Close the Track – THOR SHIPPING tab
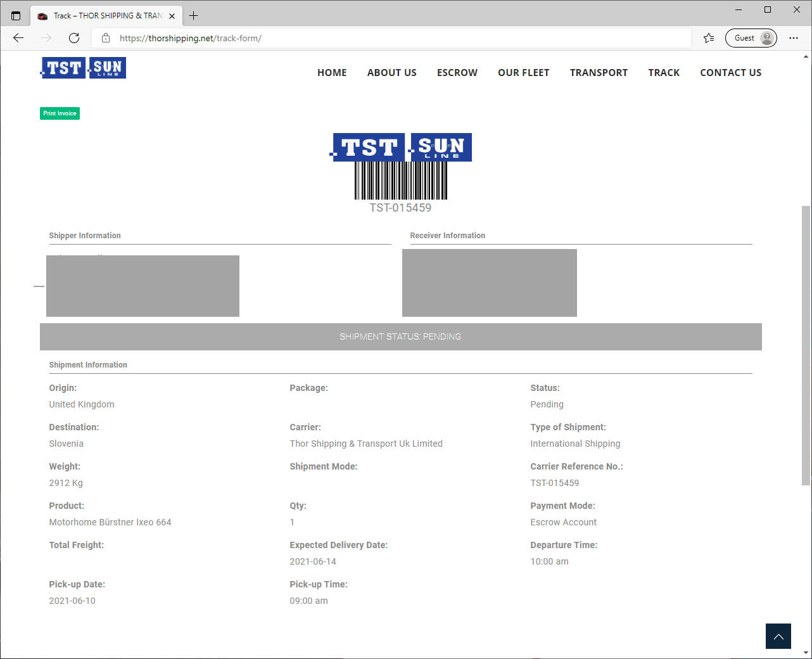This screenshot has width=812, height=659. pyautogui.click(x=172, y=16)
